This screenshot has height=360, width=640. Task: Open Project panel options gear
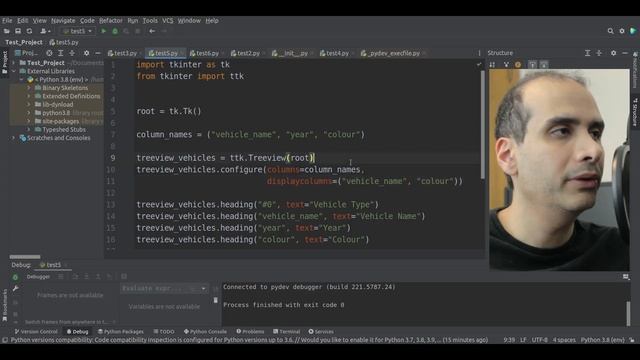(86, 53)
